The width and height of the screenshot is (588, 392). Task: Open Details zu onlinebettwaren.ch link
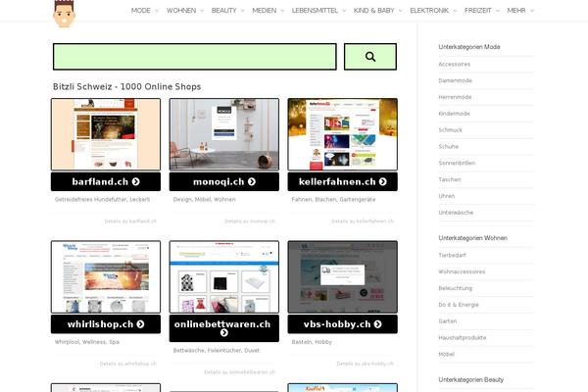click(240, 372)
